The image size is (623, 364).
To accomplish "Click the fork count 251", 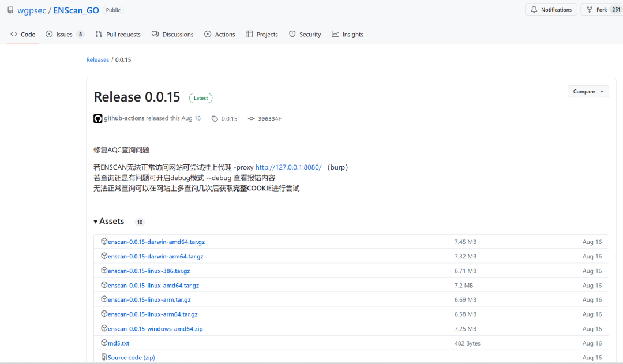I will click(x=616, y=10).
